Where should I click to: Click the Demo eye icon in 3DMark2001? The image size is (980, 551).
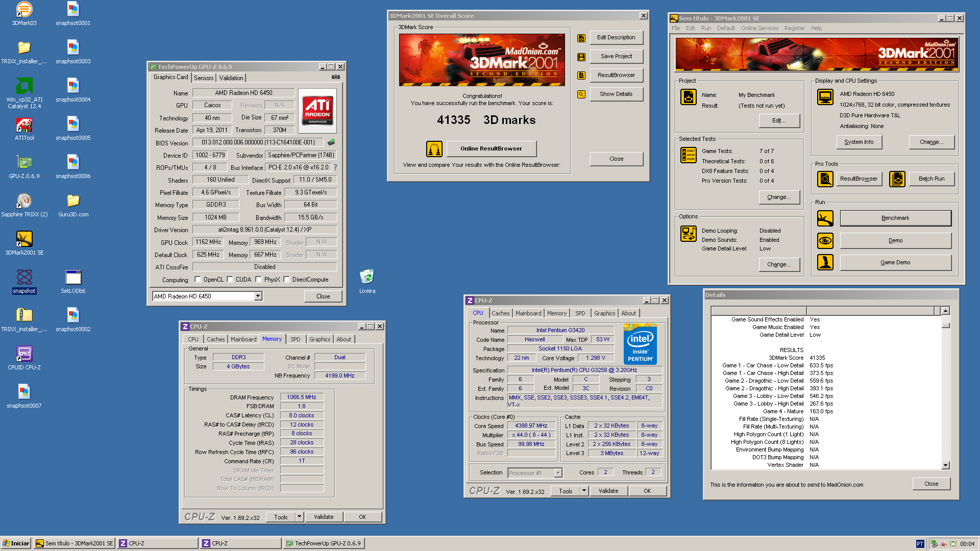(x=825, y=240)
